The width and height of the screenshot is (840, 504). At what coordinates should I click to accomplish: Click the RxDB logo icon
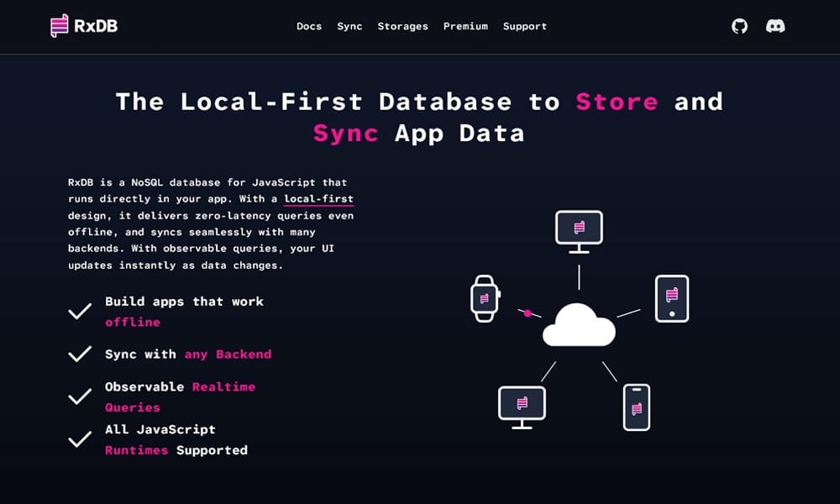pos(57,25)
